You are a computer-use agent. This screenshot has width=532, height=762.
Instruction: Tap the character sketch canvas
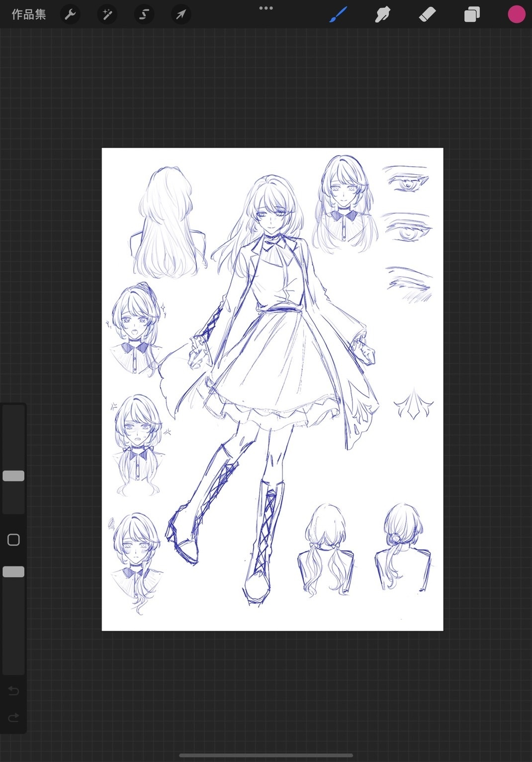pos(272,389)
